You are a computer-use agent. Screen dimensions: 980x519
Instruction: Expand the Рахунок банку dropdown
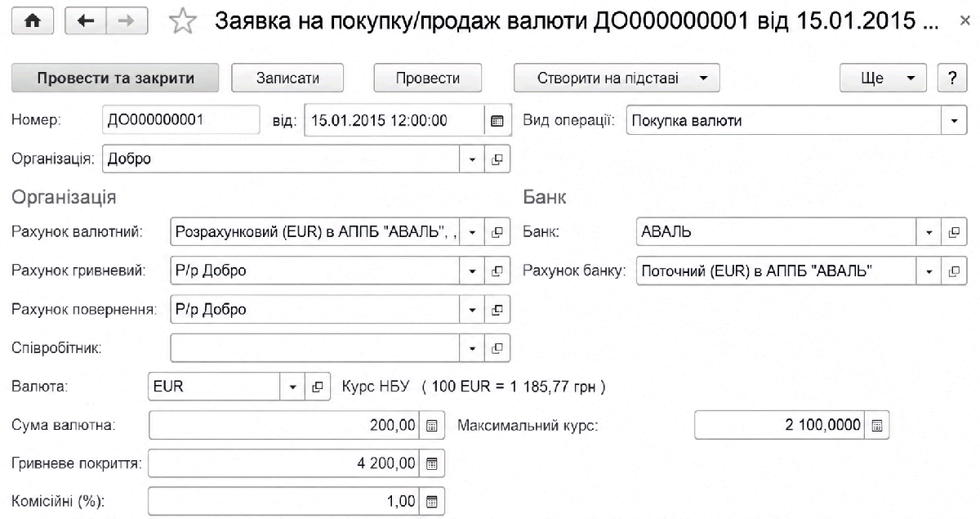coord(929,271)
